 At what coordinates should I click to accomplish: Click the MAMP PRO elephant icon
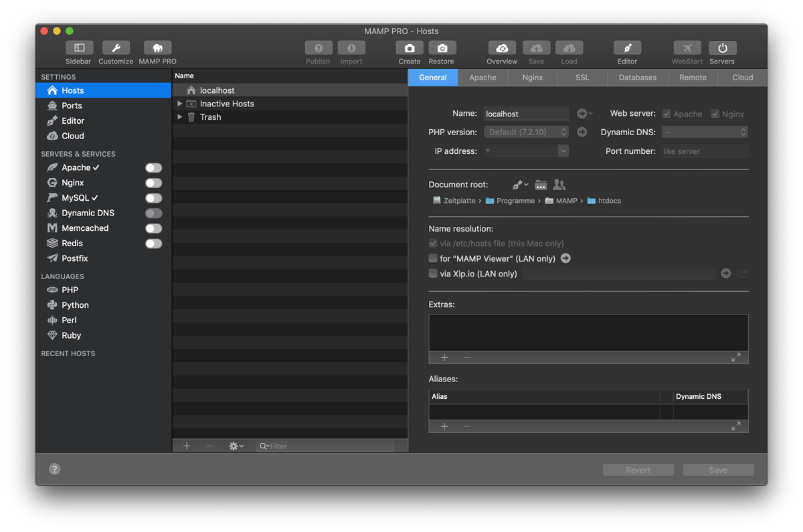tap(158, 48)
